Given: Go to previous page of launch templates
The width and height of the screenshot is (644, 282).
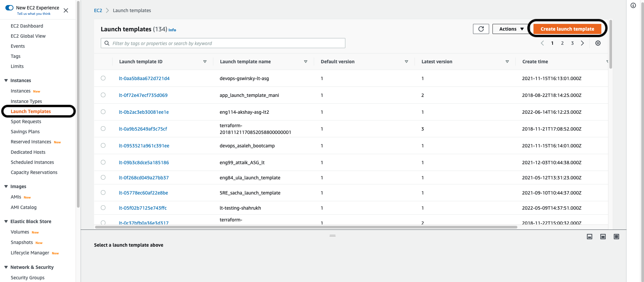Looking at the screenshot, I should [542, 43].
